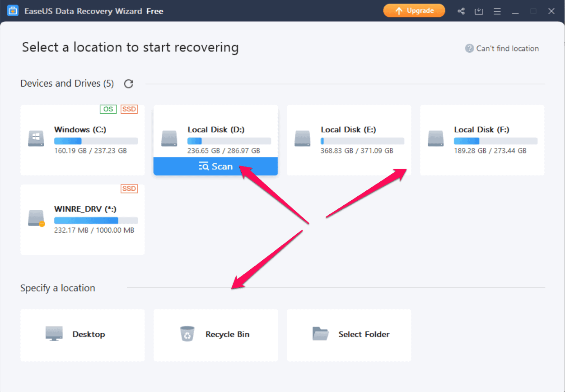Click the 236.65 GB / 286.97 GB text

(224, 151)
